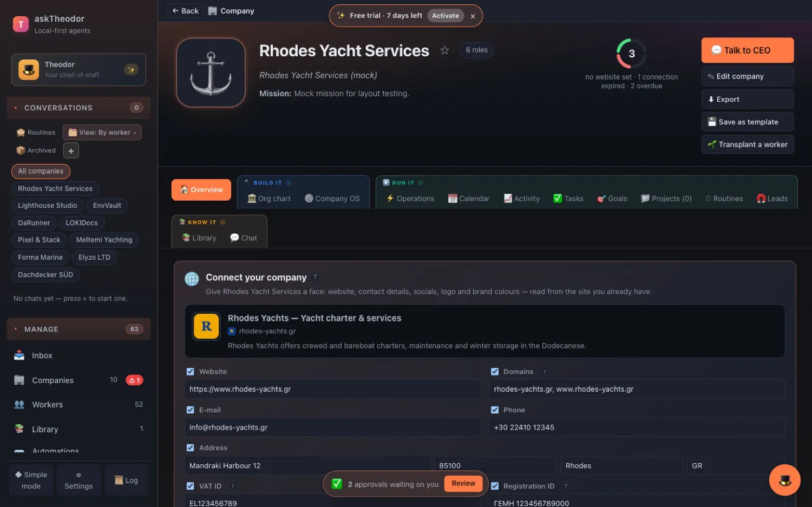Select the Library tab under KNOW IT
This screenshot has height=507, width=812.
pyautogui.click(x=199, y=238)
